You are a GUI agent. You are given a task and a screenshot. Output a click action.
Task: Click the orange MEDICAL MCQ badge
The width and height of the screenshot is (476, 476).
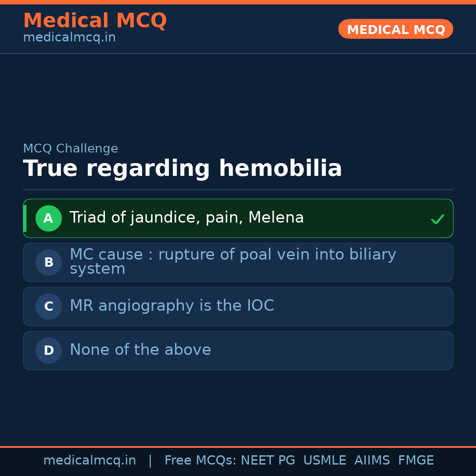(x=395, y=29)
